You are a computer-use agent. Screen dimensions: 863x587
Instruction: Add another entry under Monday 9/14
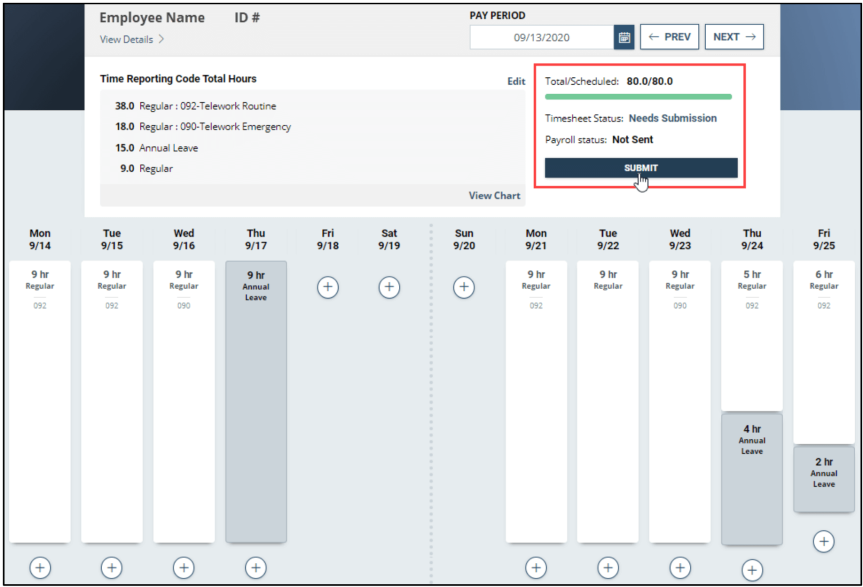coord(40,567)
